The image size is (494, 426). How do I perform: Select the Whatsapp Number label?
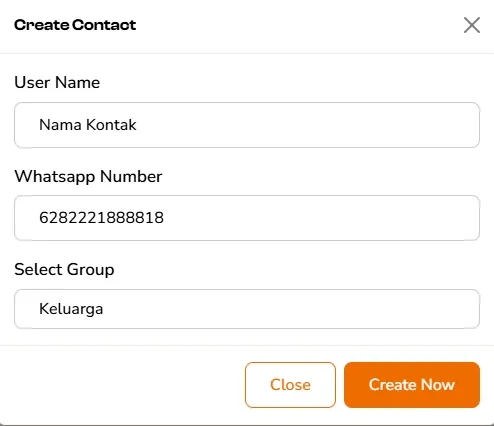click(x=88, y=177)
